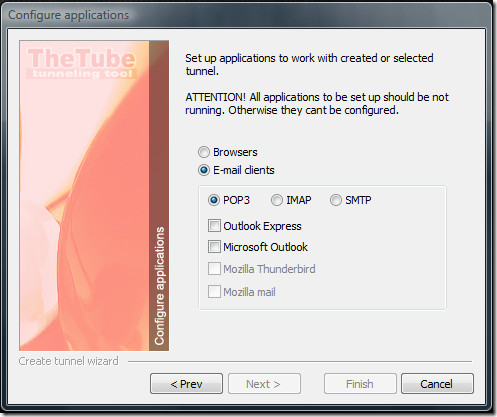
Task: Cancel the tunnel wizard
Action: pyautogui.click(x=437, y=384)
